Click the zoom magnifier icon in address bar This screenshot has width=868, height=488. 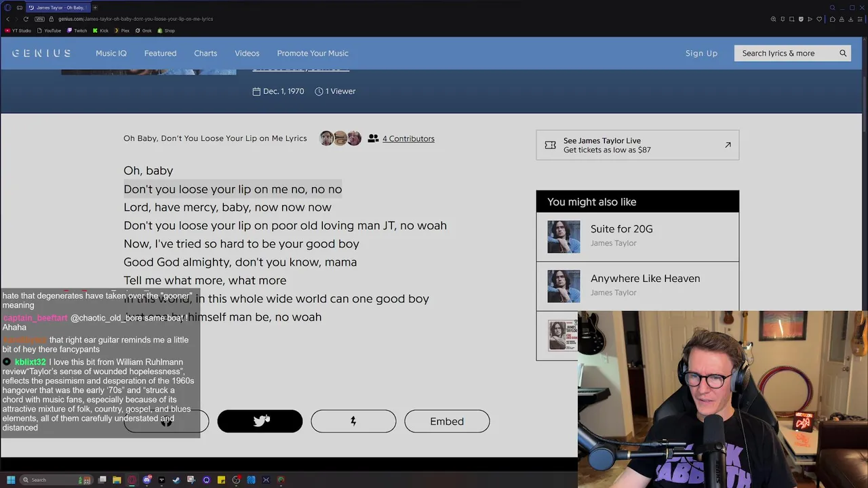coord(773,19)
